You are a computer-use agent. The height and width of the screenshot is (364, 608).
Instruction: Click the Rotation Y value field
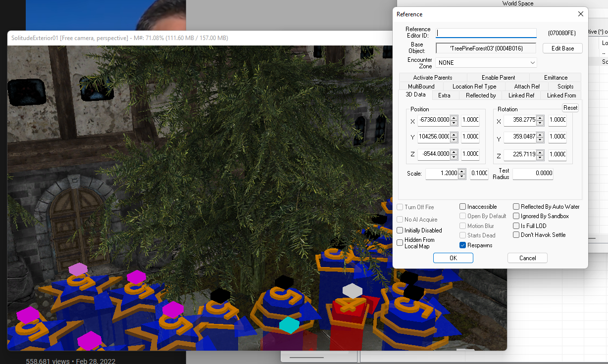(520, 136)
